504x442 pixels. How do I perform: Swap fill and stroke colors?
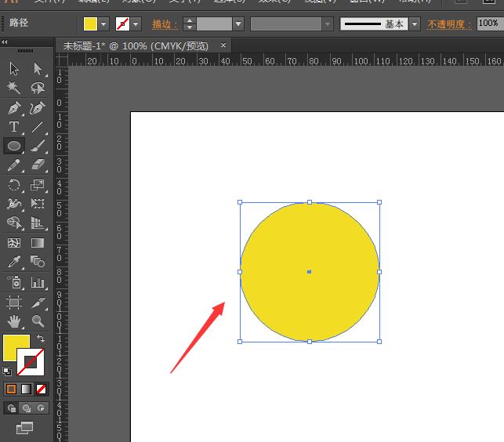tap(41, 339)
